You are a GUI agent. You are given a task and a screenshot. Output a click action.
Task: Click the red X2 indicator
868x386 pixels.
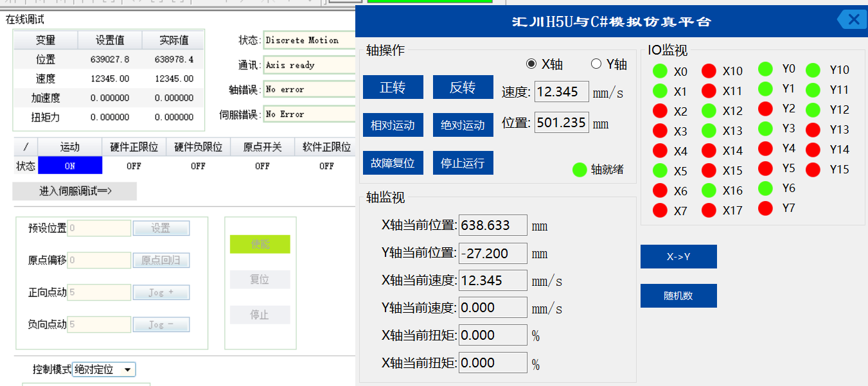click(660, 110)
